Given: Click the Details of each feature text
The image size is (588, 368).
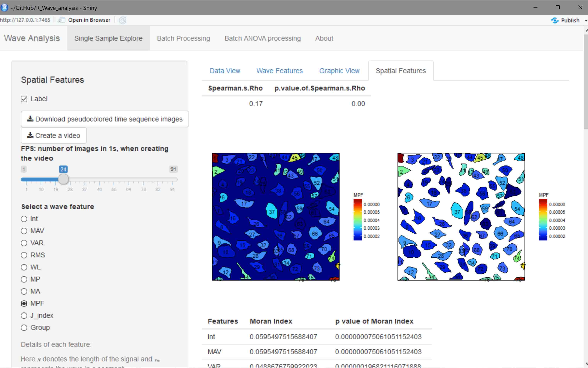Looking at the screenshot, I should tap(56, 345).
